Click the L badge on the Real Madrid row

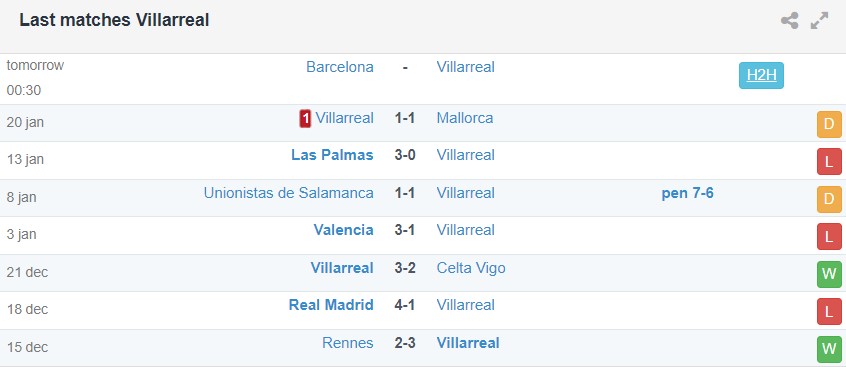point(829,312)
